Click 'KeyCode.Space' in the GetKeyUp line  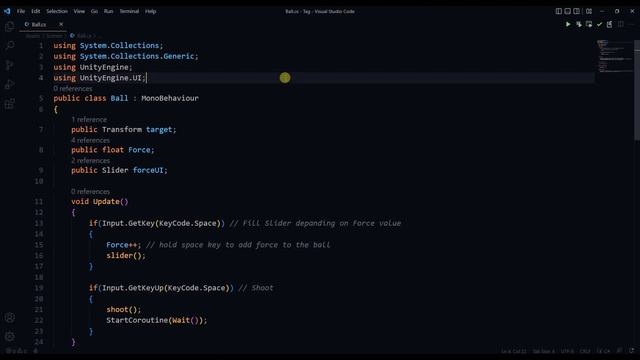[x=196, y=288]
